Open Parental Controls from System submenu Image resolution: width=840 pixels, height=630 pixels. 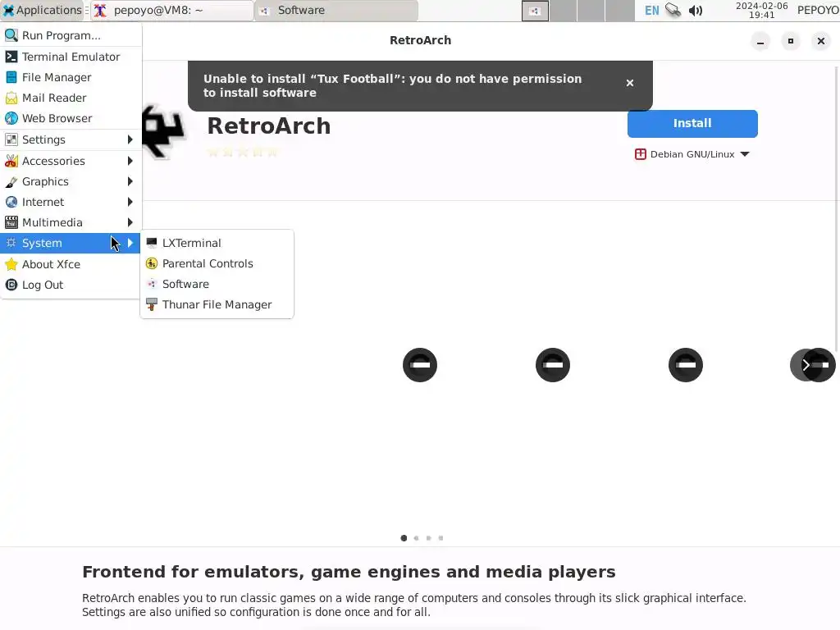click(x=217, y=263)
